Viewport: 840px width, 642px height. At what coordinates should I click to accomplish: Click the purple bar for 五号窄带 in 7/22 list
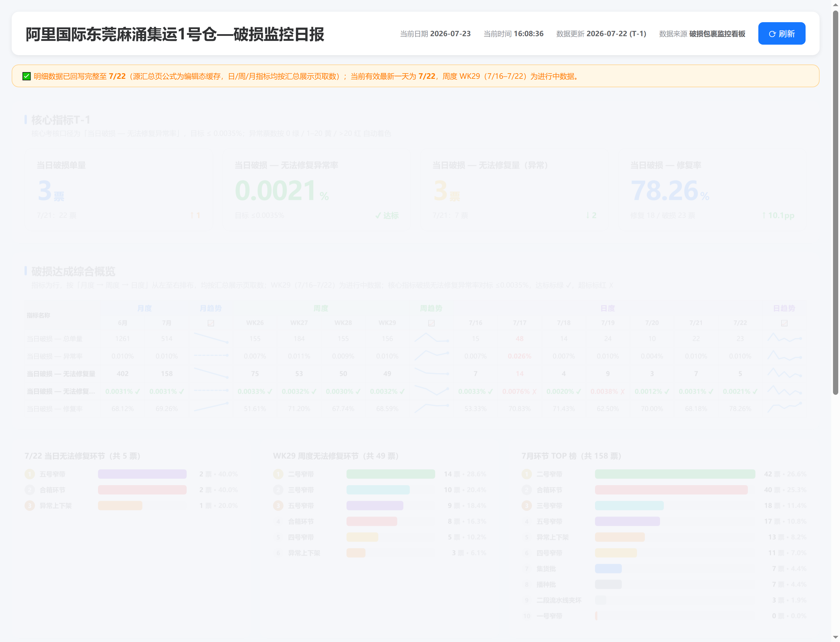coord(142,474)
